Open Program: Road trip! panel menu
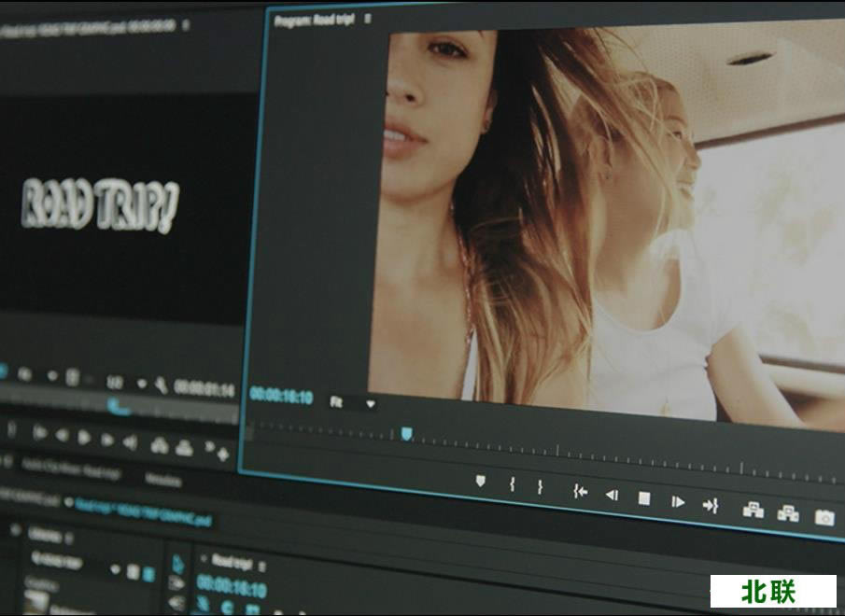The width and height of the screenshot is (845, 616). pyautogui.click(x=368, y=19)
